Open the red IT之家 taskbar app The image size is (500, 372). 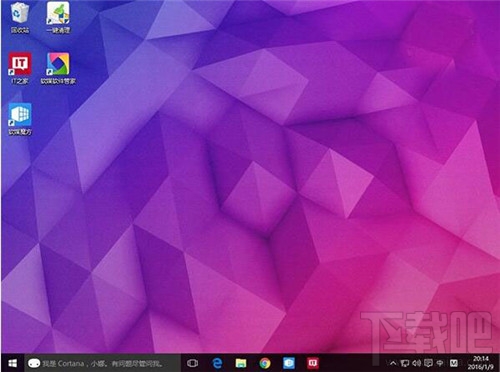click(x=313, y=363)
